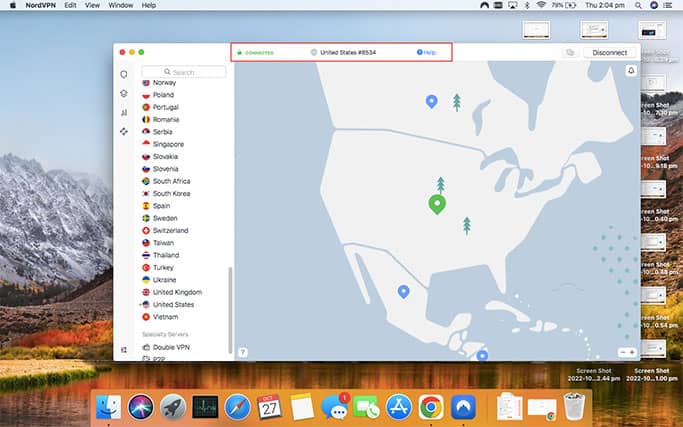Screen dimensions: 683x427
Task: Click the United States #8534 server label
Action: (348, 52)
